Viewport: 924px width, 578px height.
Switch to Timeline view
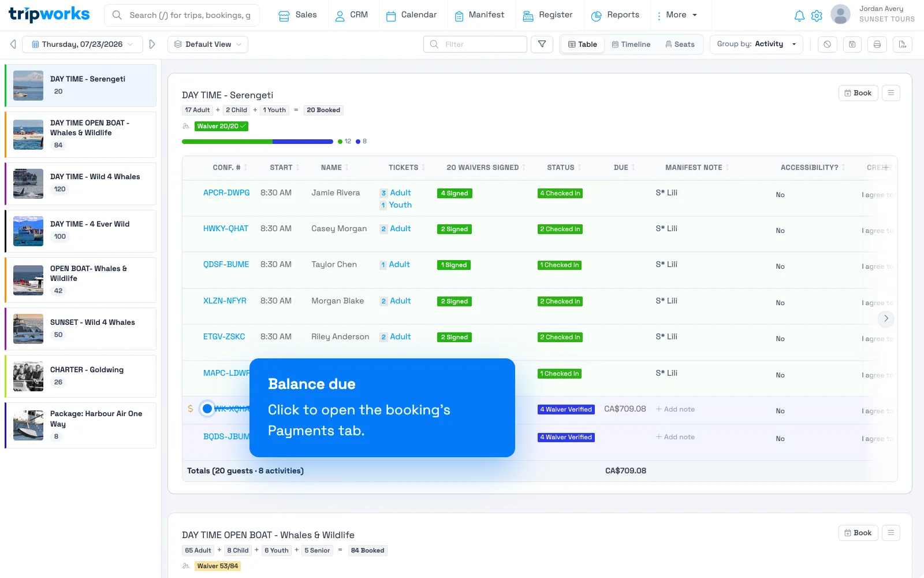click(x=631, y=45)
